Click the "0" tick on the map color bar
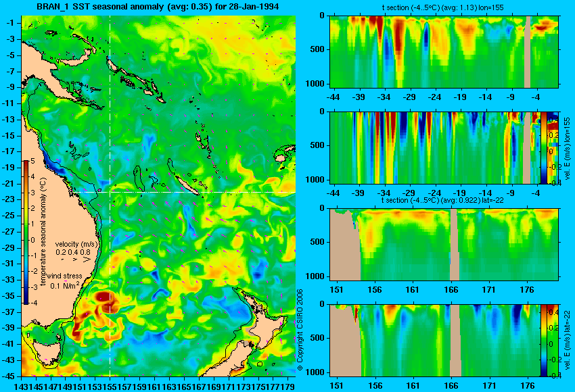 (x=32, y=240)
